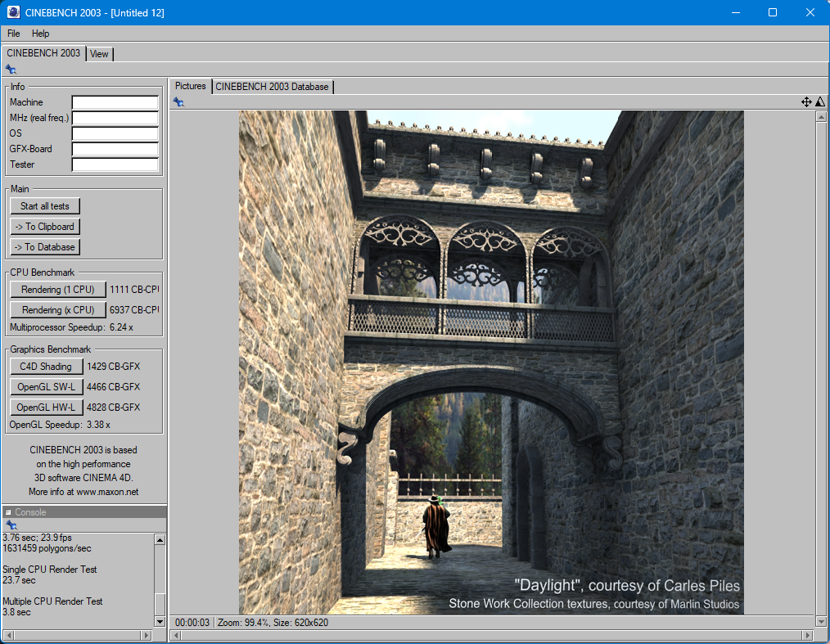Click the console scroll-down arrow
Image resolution: width=830 pixels, height=644 pixels.
click(160, 621)
